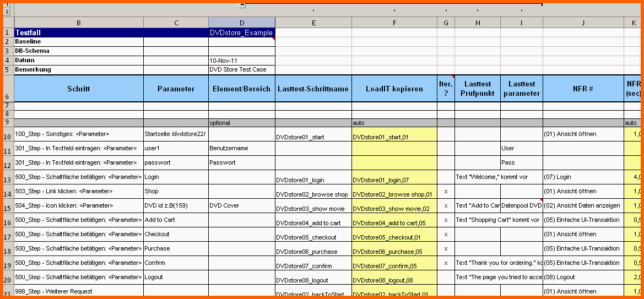Select the Text "Welcome," kommt vor cell
Viewport: 644px width, 299px height.
point(478,177)
